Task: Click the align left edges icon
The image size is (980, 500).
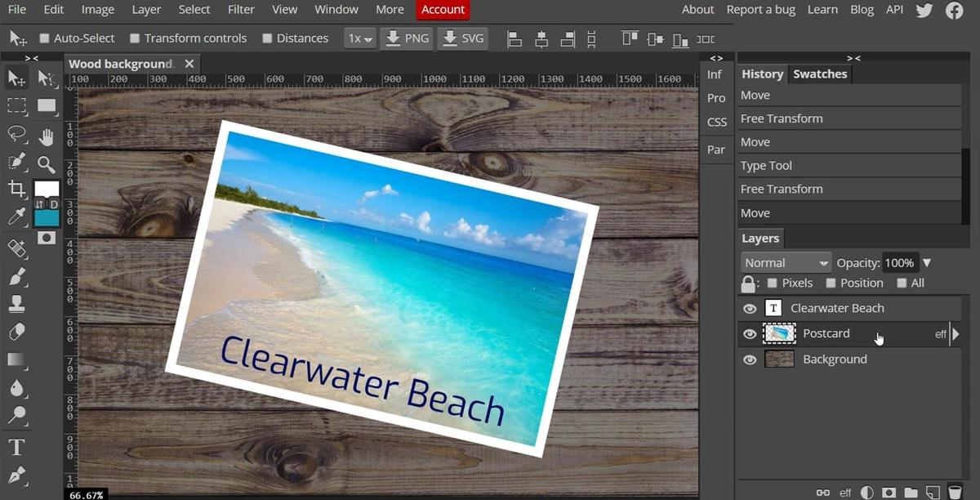Action: pos(514,38)
